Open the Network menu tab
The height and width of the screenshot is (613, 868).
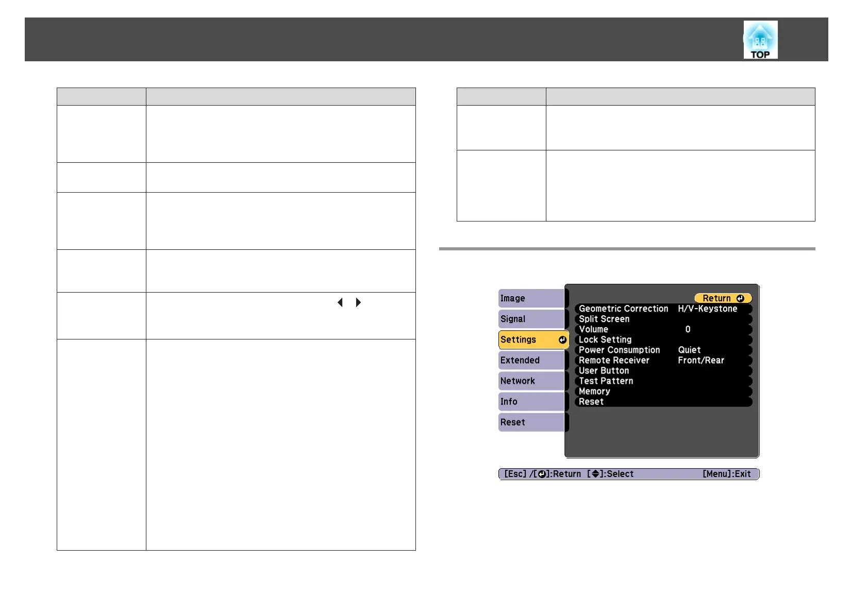(532, 381)
